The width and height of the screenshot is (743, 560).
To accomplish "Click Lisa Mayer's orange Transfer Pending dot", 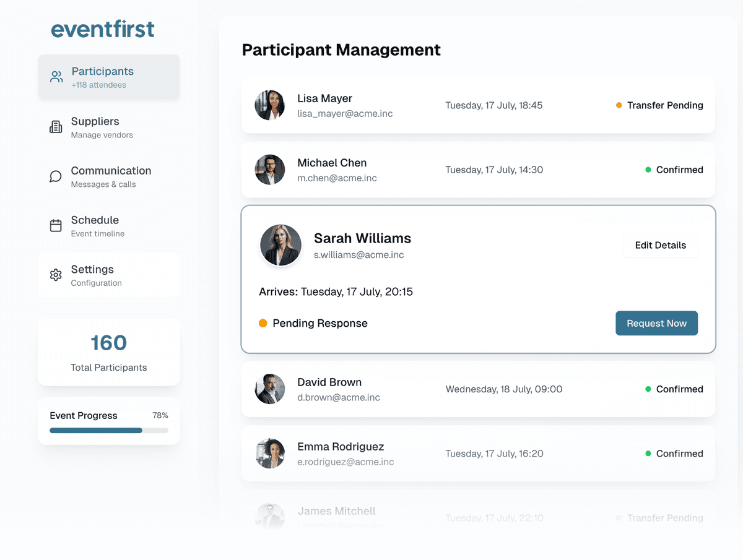I will tap(619, 105).
